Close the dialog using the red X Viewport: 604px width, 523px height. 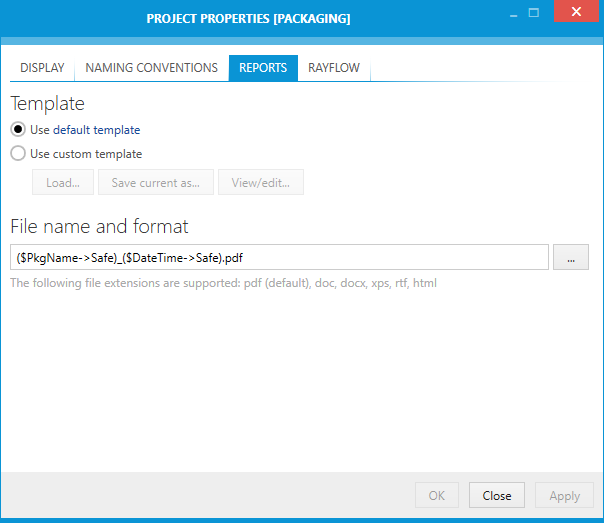click(576, 14)
